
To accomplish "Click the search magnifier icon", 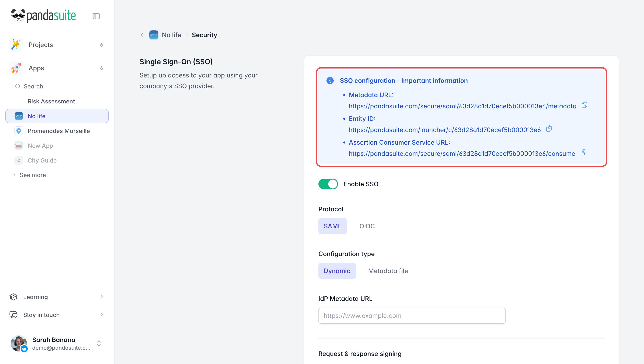I will click(x=18, y=86).
